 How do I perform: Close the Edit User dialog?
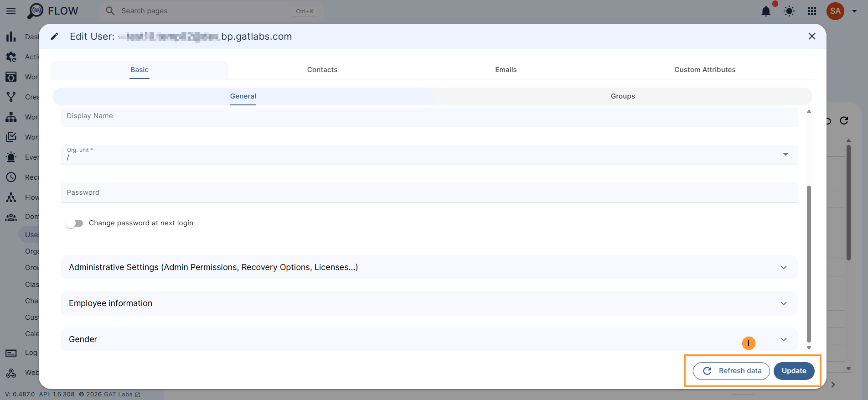coord(811,36)
